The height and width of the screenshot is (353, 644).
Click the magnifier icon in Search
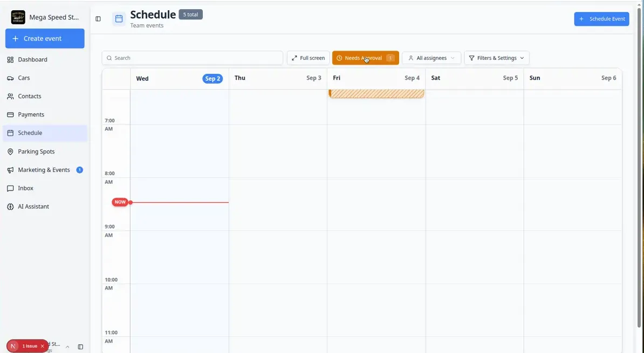pyautogui.click(x=109, y=58)
